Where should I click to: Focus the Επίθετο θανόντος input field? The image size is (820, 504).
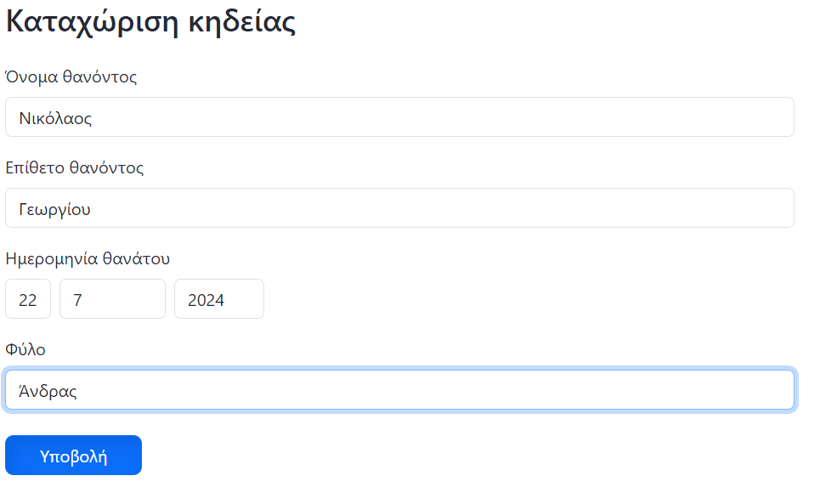coord(399,208)
